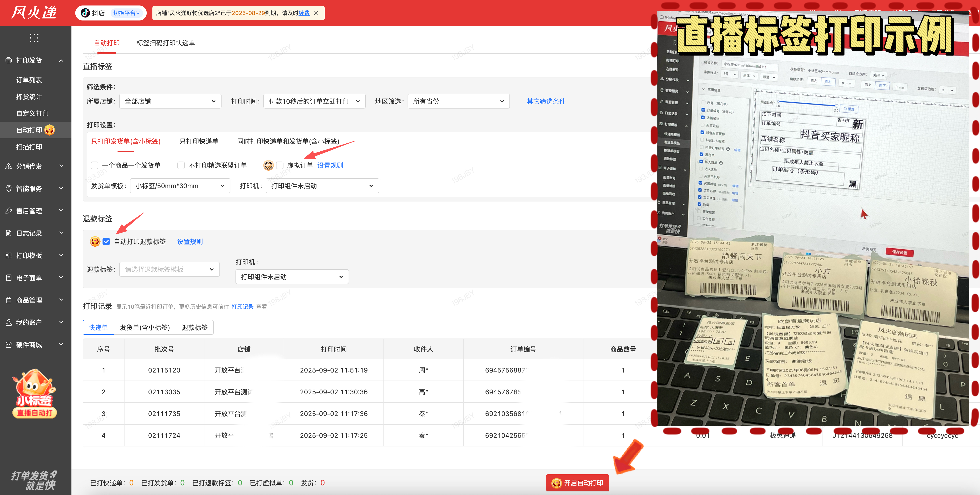Click 设置规则 next to 自动打印退款标签
Screen dimensions: 980x495
click(x=190, y=241)
